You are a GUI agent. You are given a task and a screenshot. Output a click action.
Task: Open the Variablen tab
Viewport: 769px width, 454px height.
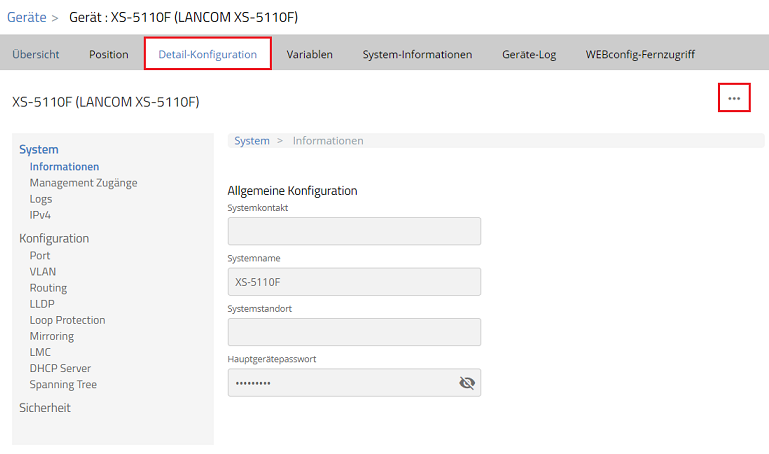(x=309, y=54)
